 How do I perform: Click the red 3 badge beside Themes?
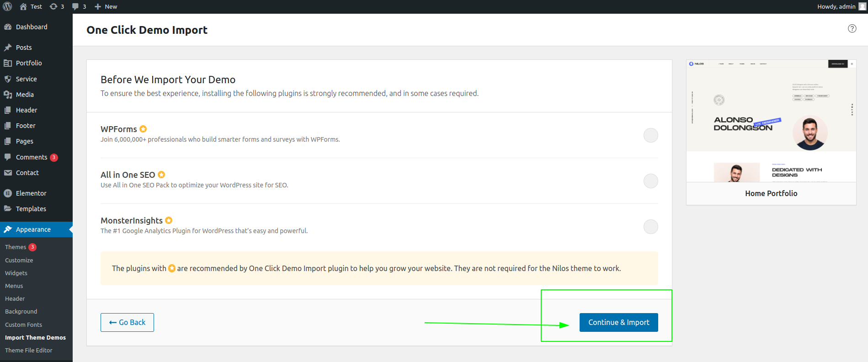(32, 247)
